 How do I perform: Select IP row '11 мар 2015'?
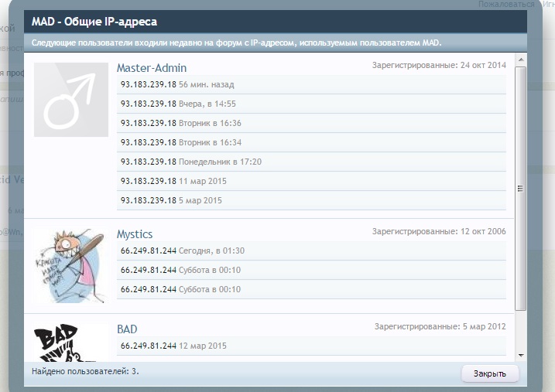pyautogui.click(x=311, y=181)
